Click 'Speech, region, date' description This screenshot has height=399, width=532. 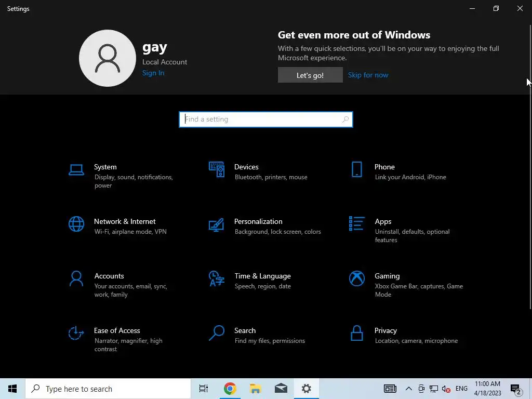pyautogui.click(x=262, y=286)
